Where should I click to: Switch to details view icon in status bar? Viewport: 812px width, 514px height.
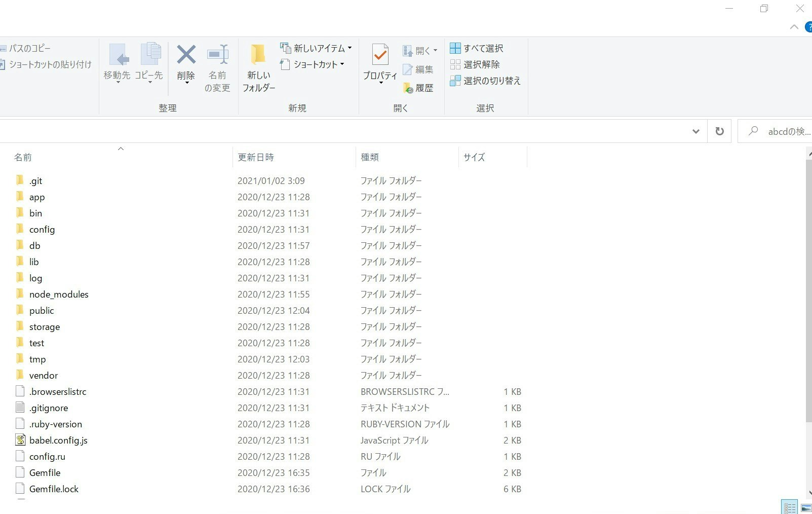(790, 507)
